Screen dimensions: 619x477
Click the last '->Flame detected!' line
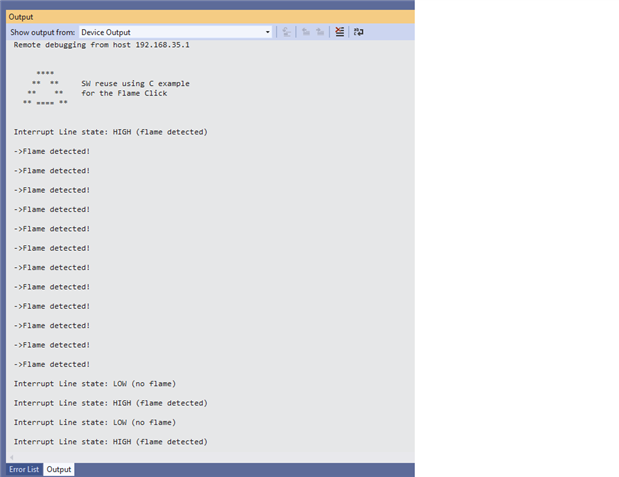click(52, 364)
